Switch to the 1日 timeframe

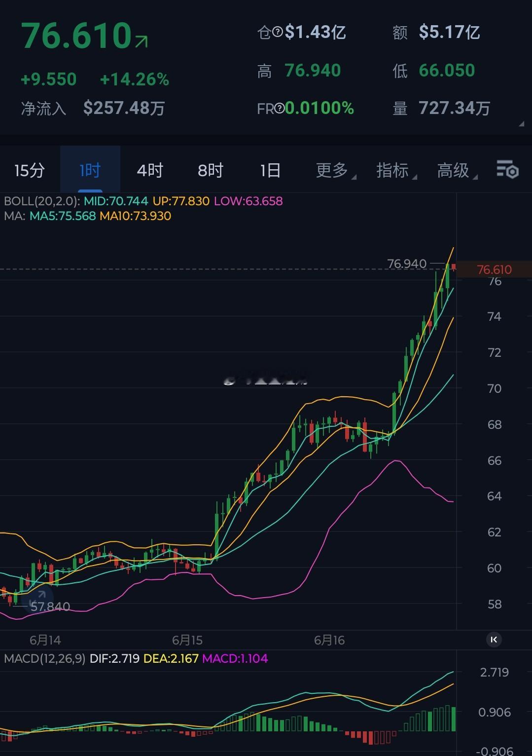point(271,170)
